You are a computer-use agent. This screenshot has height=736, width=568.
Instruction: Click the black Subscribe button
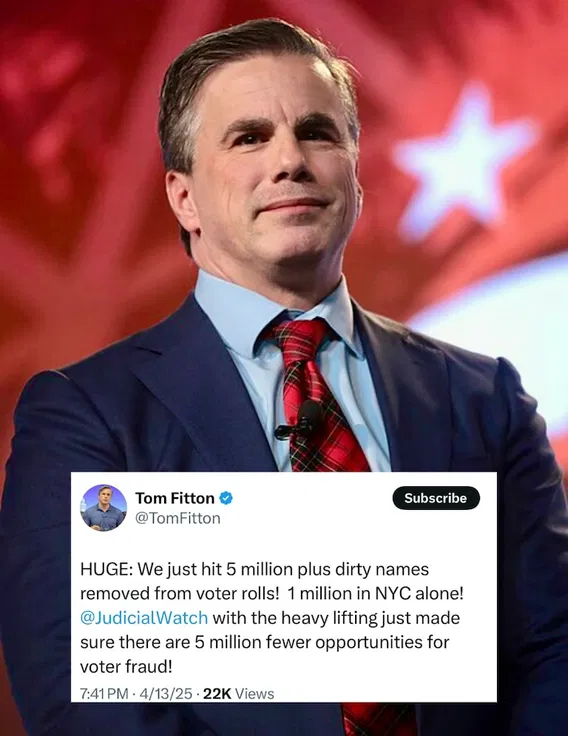[x=436, y=498]
